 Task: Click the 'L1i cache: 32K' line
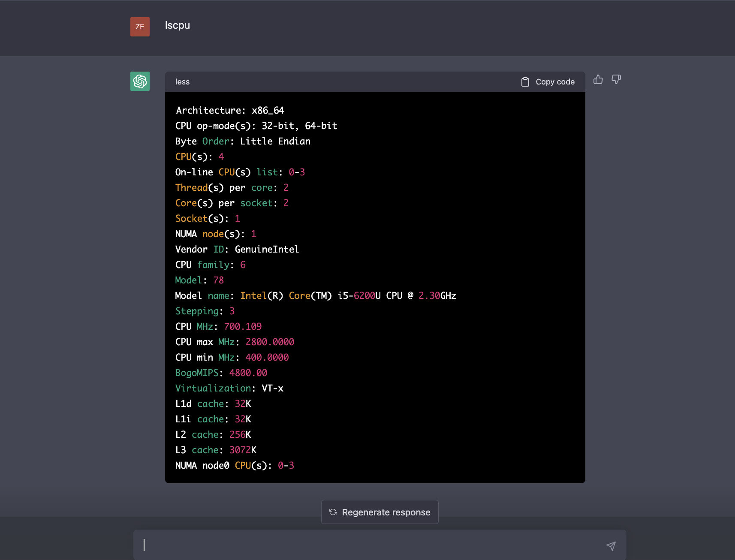click(x=213, y=419)
